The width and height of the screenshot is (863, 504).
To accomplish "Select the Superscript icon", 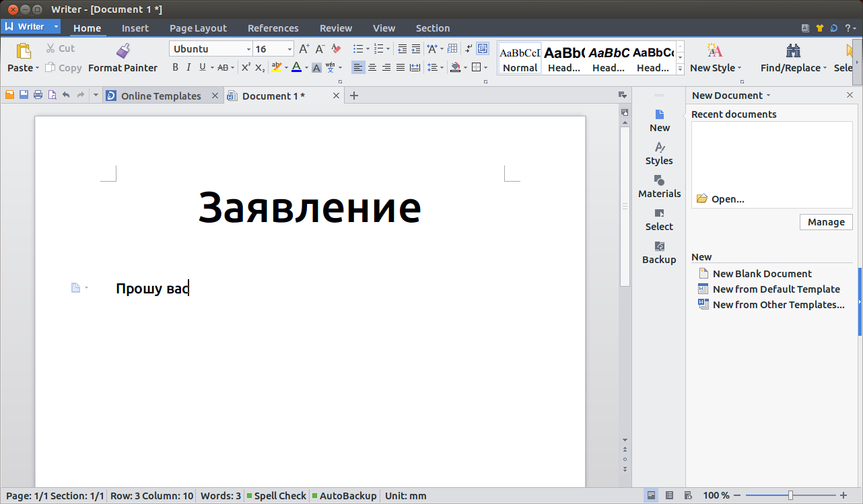I will point(246,67).
